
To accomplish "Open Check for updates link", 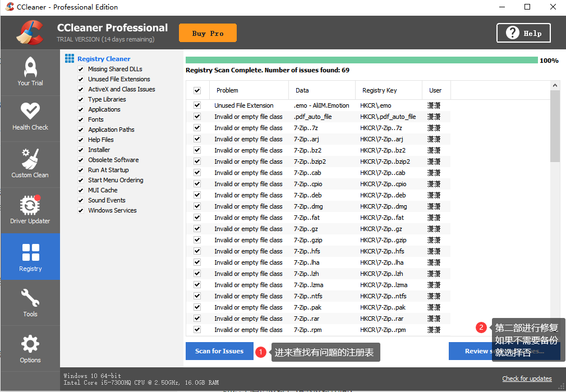I will coord(527,379).
